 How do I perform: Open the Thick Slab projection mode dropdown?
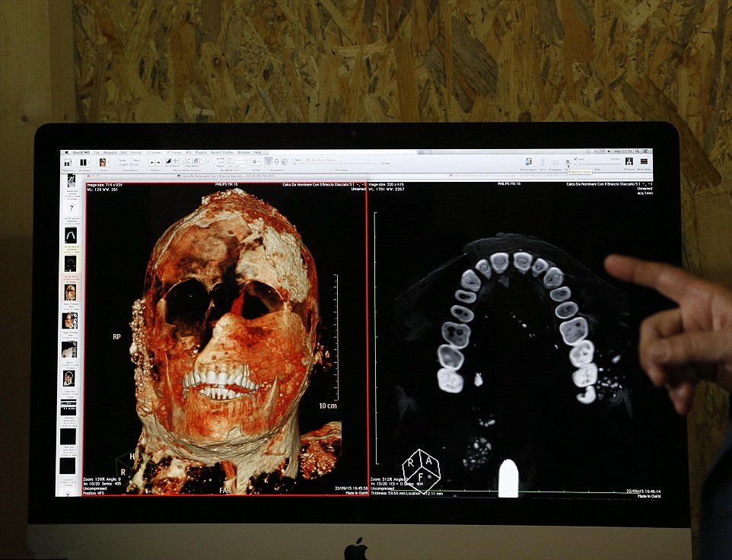[323, 160]
